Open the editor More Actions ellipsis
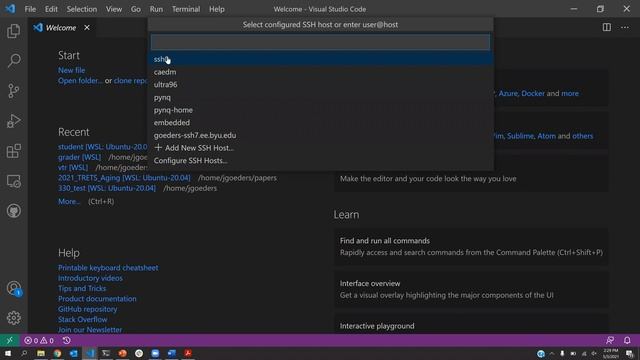The image size is (640, 360). [625, 27]
